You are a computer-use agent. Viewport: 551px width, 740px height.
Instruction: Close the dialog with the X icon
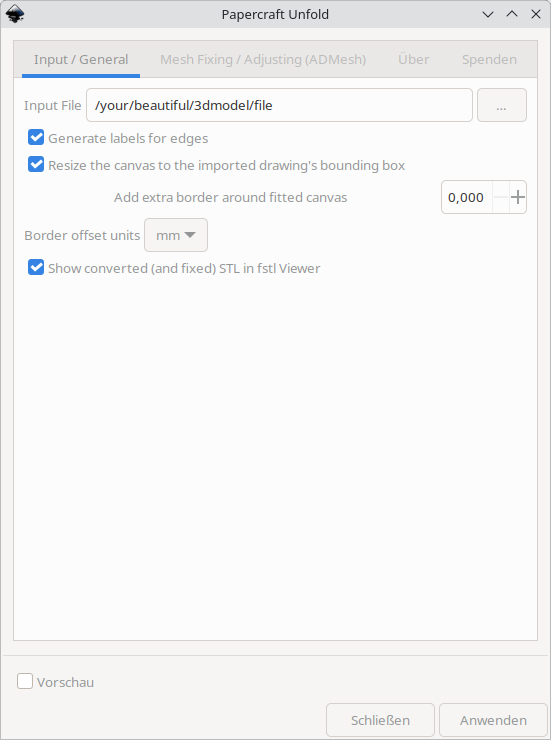pos(536,14)
